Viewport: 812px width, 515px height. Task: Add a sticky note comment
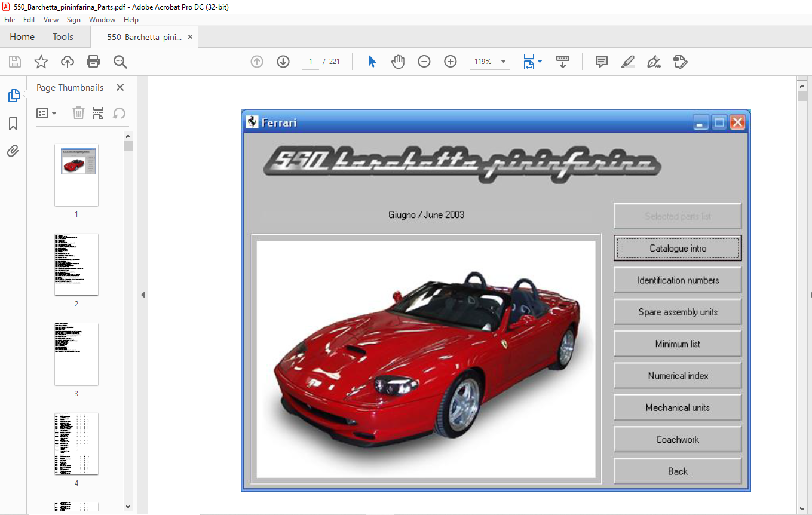point(602,62)
